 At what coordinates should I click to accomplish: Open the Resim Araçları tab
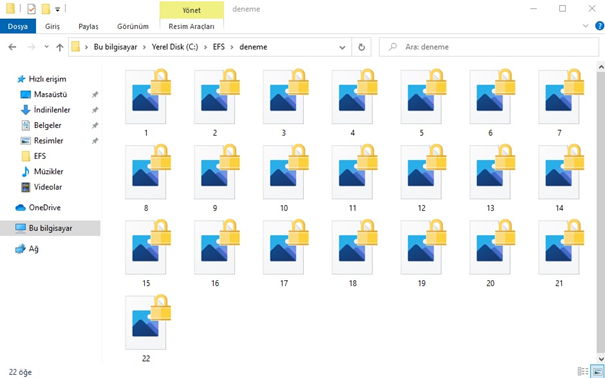[192, 27]
